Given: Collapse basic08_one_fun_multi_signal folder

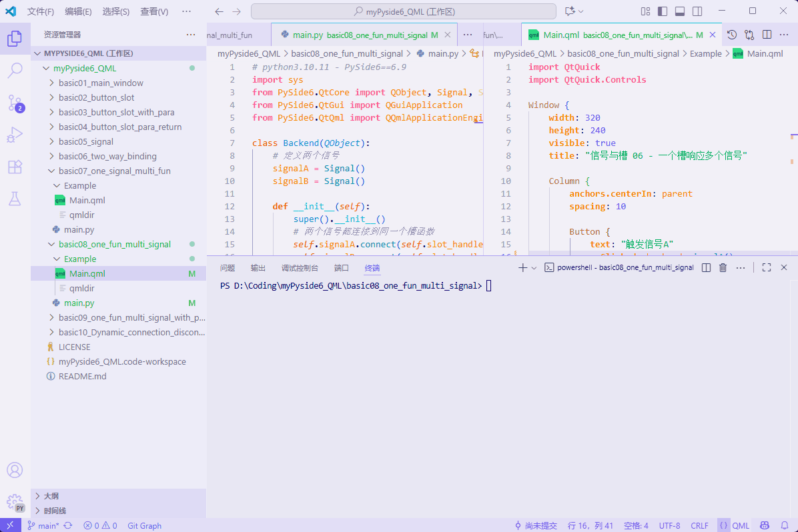Looking at the screenshot, I should (x=118, y=244).
